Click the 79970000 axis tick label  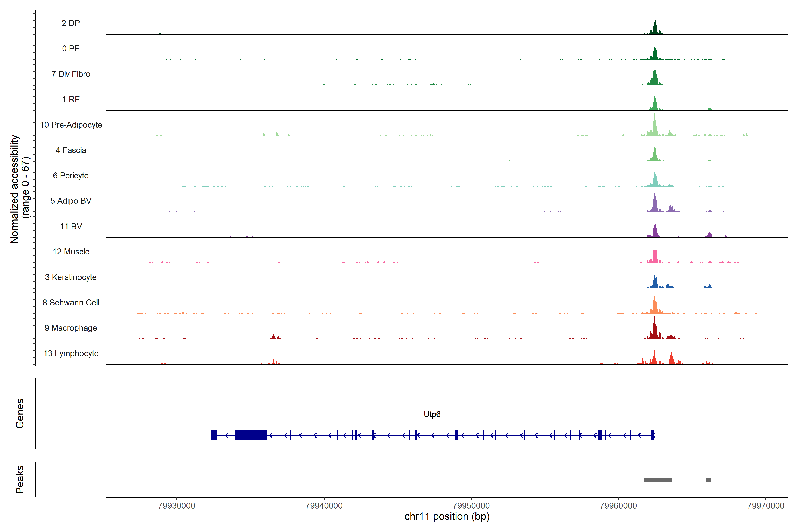(765, 506)
